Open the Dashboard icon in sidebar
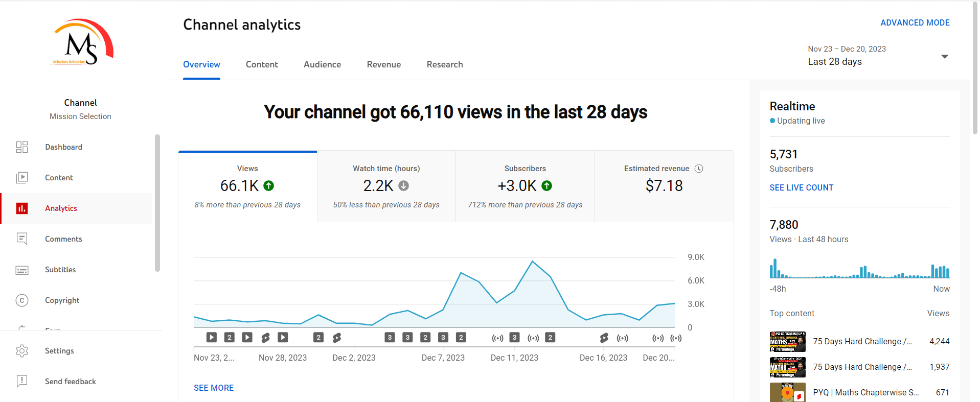 tap(22, 147)
